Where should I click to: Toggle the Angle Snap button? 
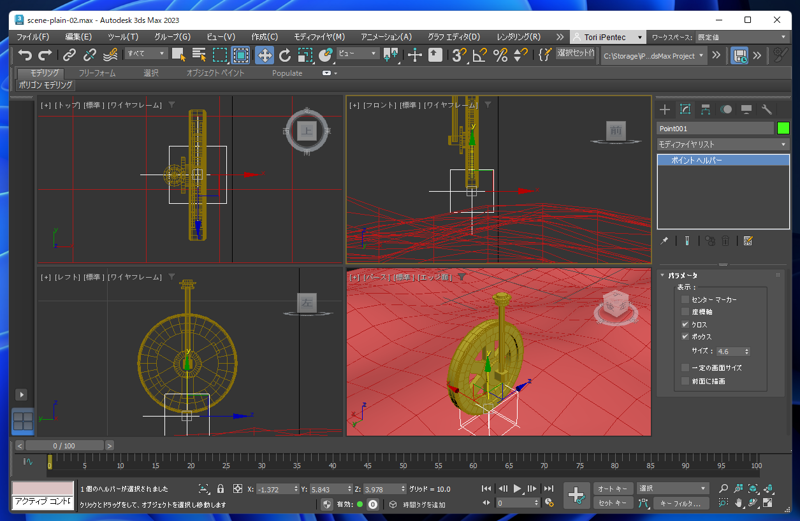pos(480,55)
